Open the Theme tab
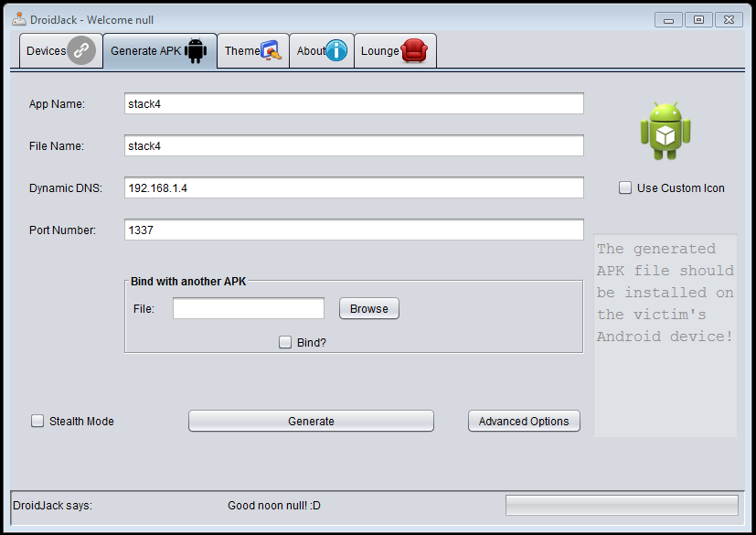The image size is (756, 535). (x=253, y=50)
